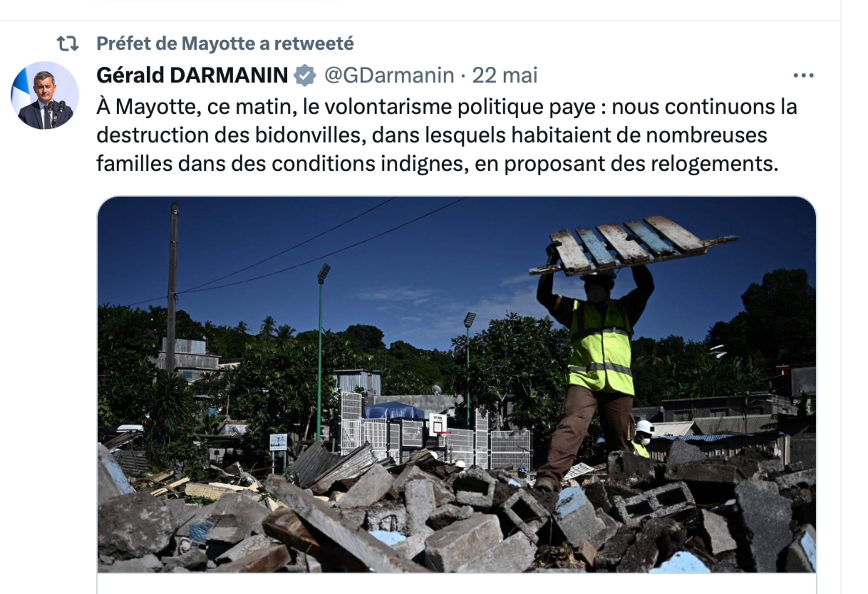The image size is (868, 594).
Task: Click the blue tarp roof in the photo
Action: (395, 411)
